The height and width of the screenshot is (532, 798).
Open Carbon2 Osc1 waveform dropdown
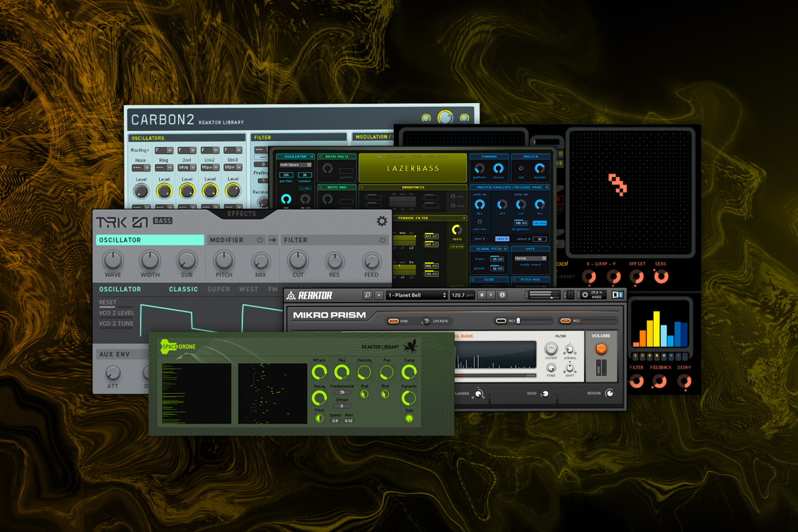187,168
